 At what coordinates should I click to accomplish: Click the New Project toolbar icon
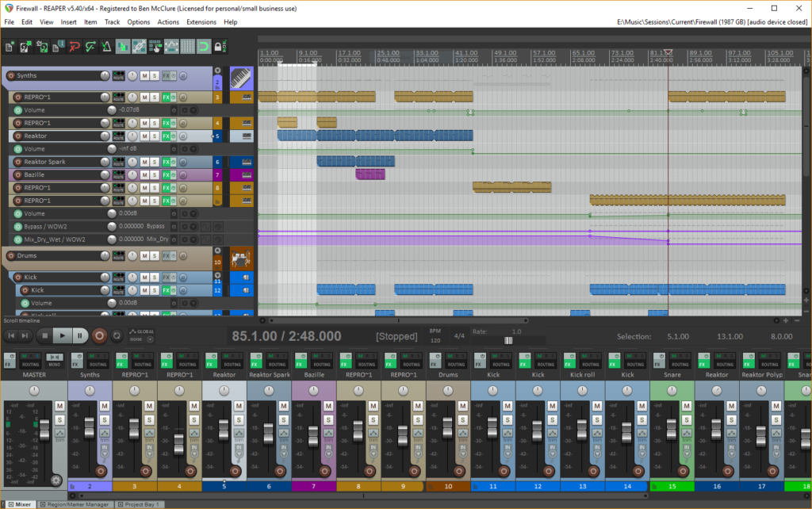[x=9, y=47]
